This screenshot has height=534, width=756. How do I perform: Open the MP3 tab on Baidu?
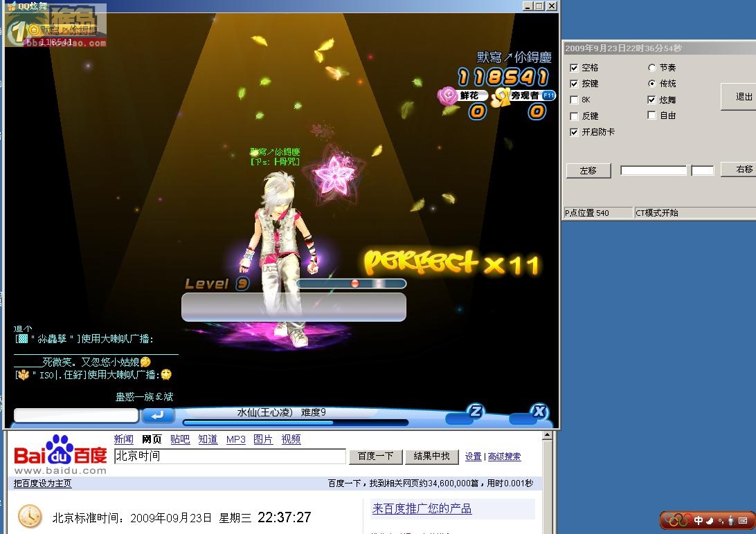(x=236, y=439)
